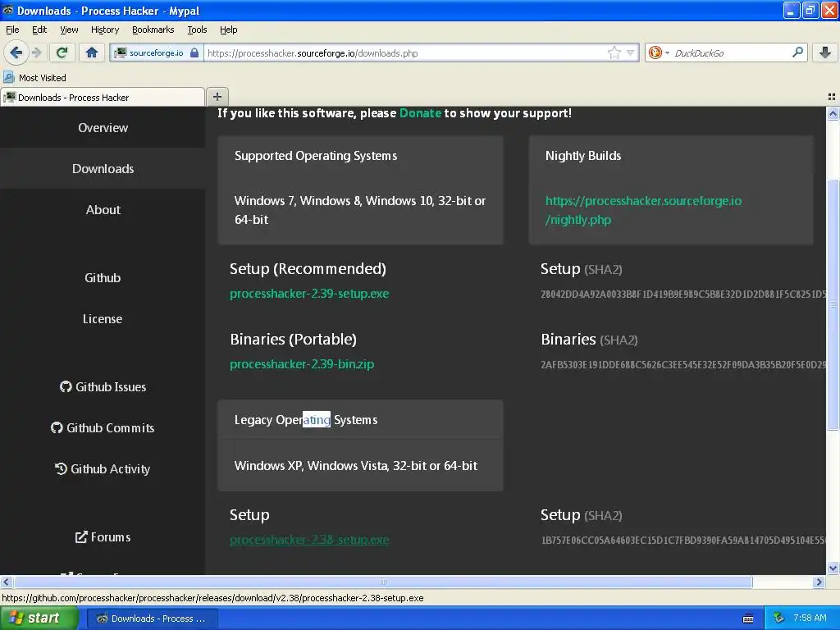This screenshot has height=630, width=840.
Task: Open the URL history dropdown arrow
Action: 631,52
